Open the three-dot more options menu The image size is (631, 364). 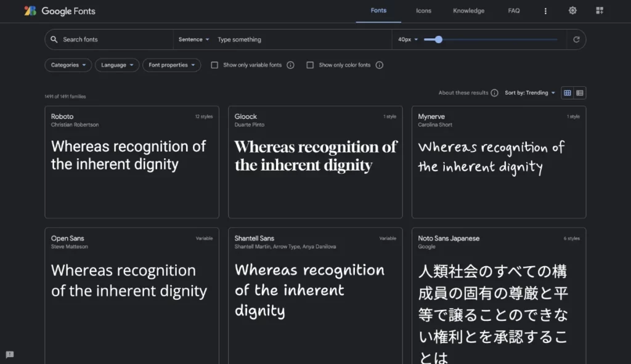click(x=545, y=11)
